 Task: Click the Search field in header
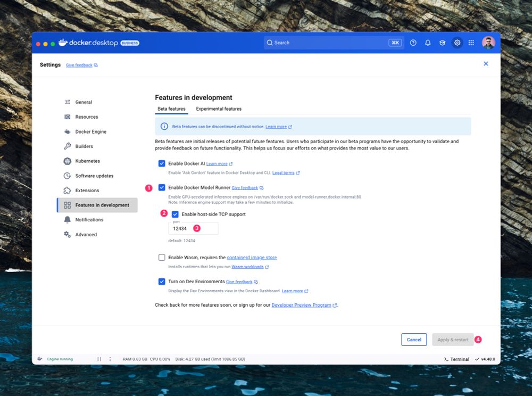[334, 43]
